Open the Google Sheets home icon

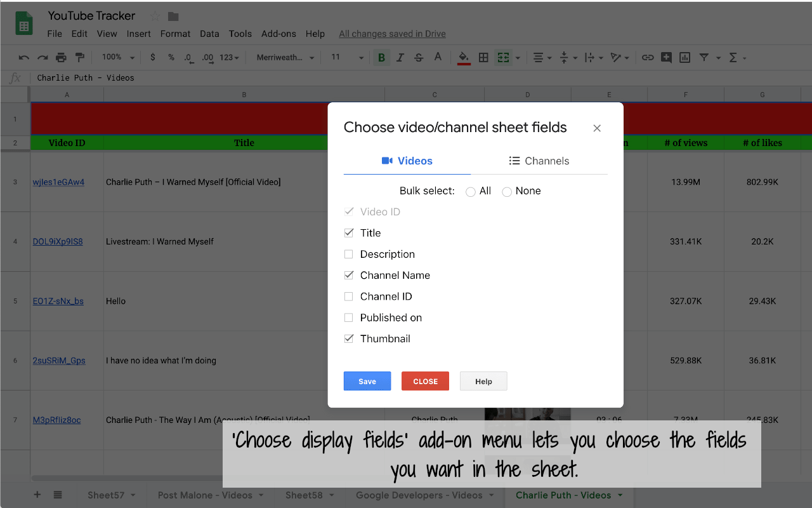[x=24, y=25]
